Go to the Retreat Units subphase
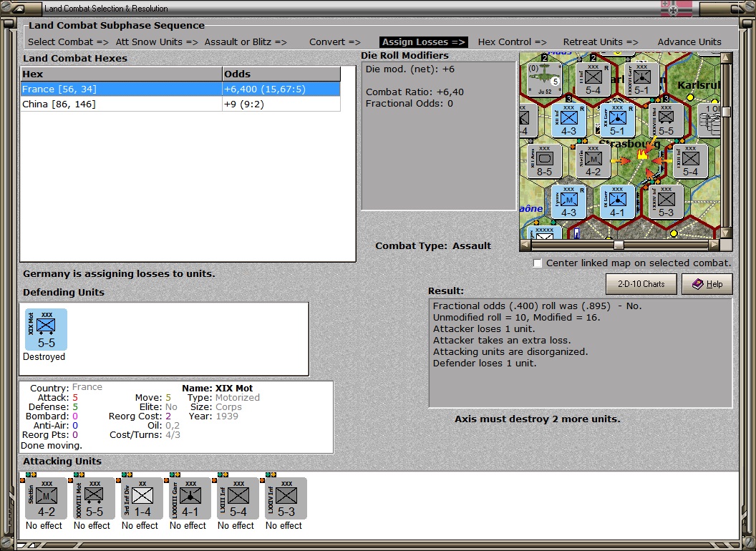Image resolution: width=756 pixels, height=551 pixels. click(x=600, y=42)
